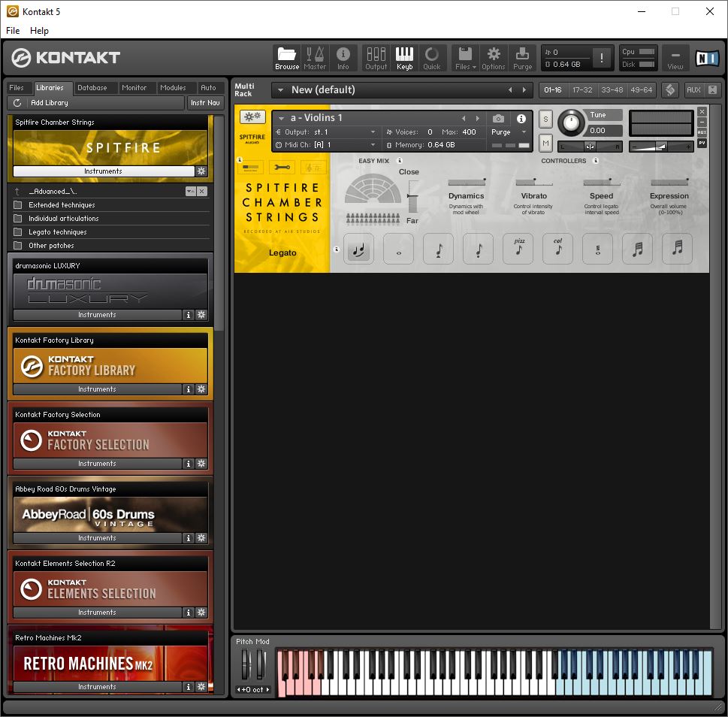Open the Help menu

click(x=39, y=31)
